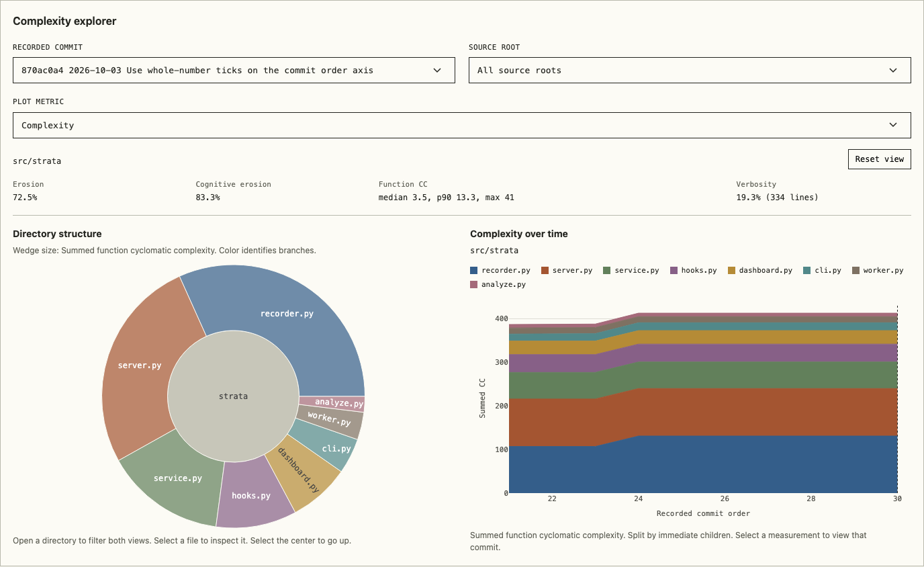The width and height of the screenshot is (924, 567).
Task: Select the hooks.py wedge in sunburst
Action: [x=251, y=496]
